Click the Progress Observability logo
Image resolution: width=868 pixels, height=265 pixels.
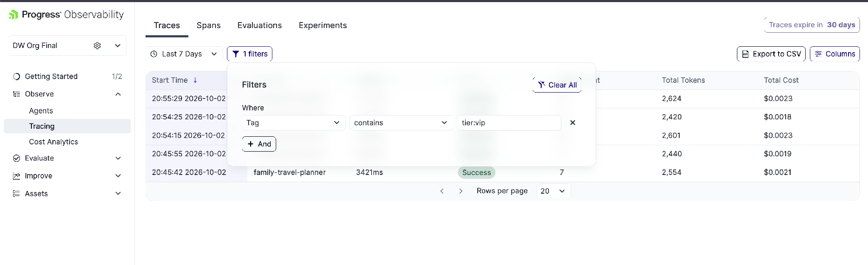click(x=66, y=14)
